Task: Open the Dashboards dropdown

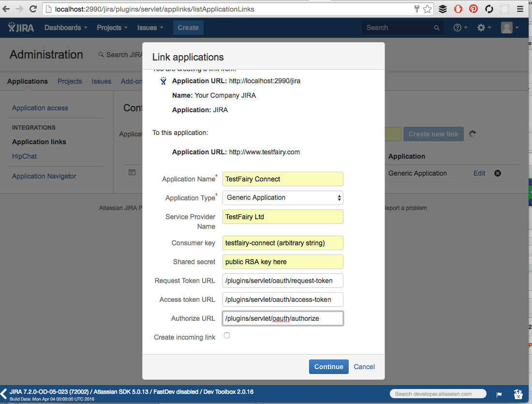Action: coord(65,28)
